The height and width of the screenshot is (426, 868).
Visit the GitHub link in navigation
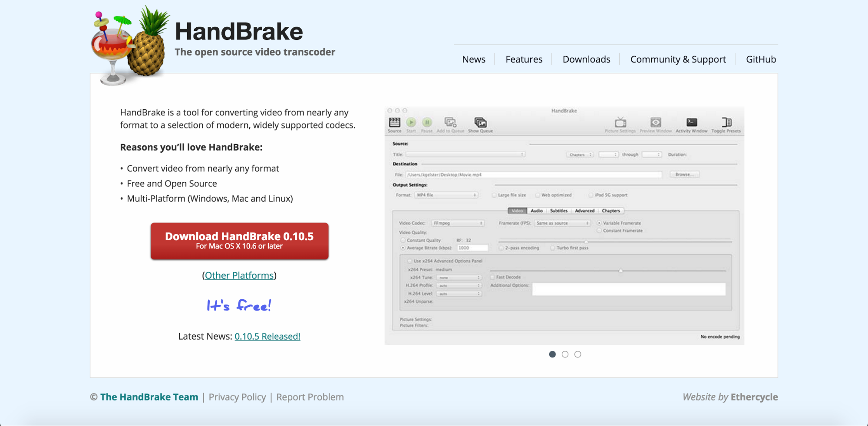coord(761,59)
